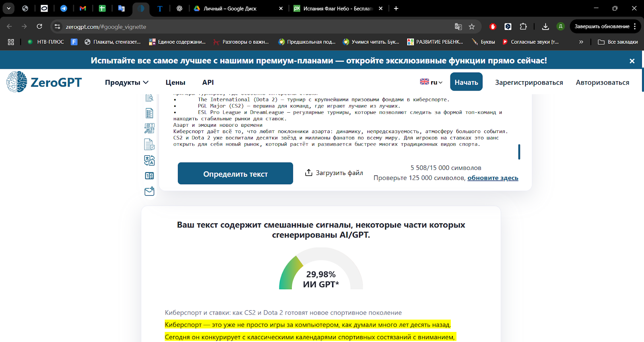Go back to previous page
The width and height of the screenshot is (644, 342).
10,27
